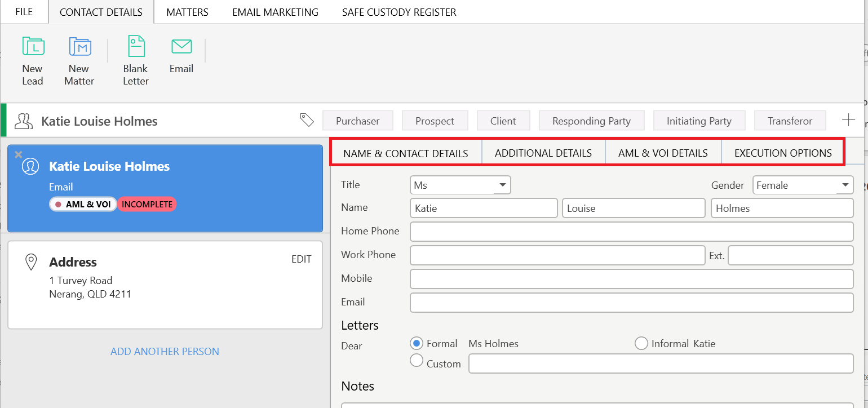This screenshot has height=408, width=868.
Task: Create a Blank Letter
Action: tap(136, 47)
